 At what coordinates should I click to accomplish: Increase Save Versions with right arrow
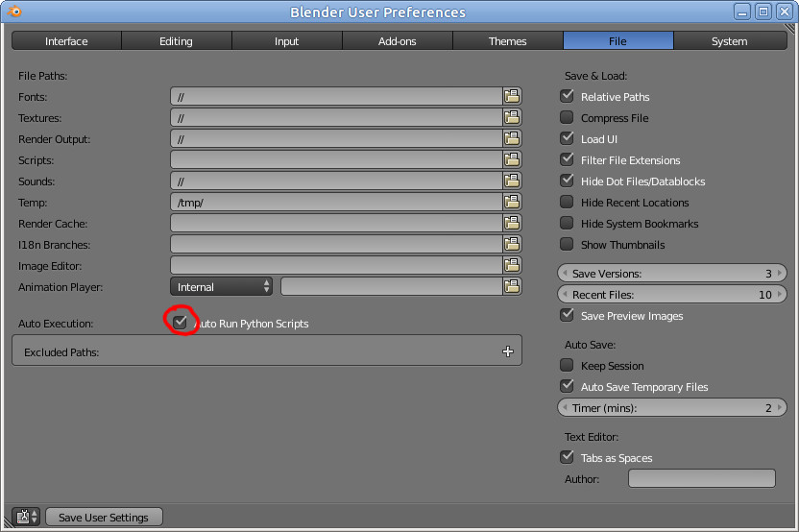780,273
